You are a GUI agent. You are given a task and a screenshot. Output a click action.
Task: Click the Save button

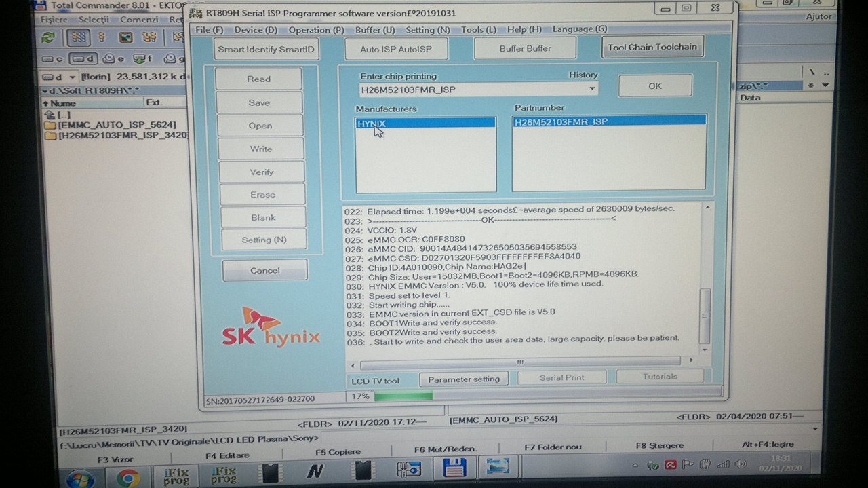click(x=259, y=102)
